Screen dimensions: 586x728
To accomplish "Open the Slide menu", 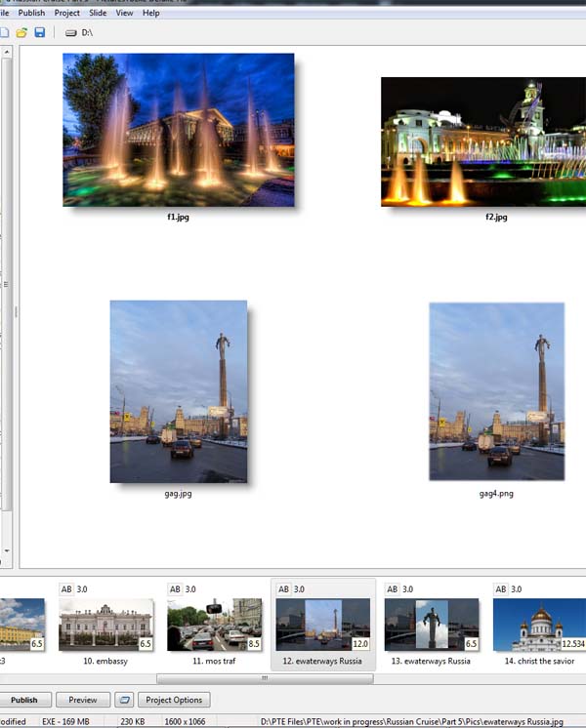I will pyautogui.click(x=98, y=13).
